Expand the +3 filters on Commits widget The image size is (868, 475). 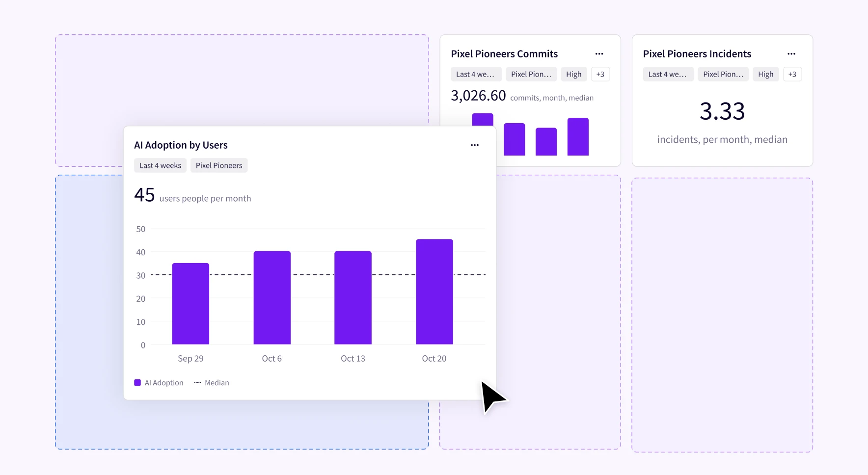(600, 74)
